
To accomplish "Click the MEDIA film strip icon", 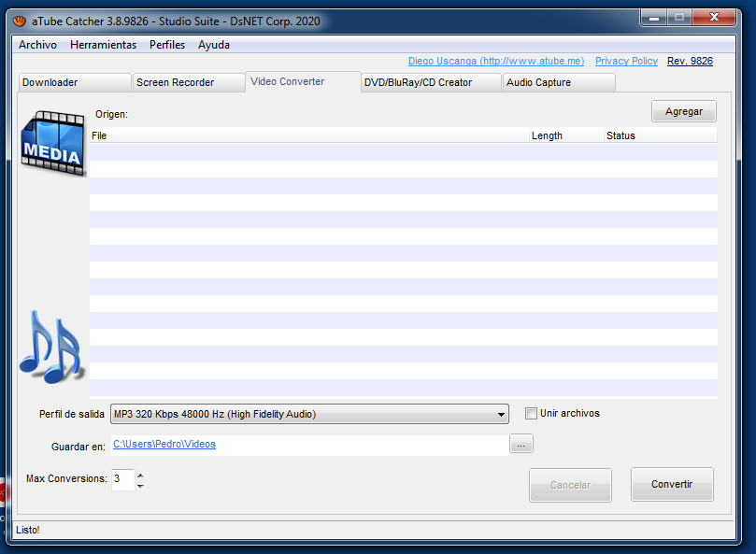I will click(53, 143).
